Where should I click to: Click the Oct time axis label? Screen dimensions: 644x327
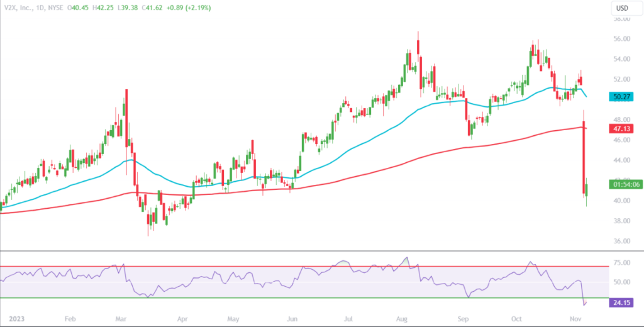(x=517, y=319)
